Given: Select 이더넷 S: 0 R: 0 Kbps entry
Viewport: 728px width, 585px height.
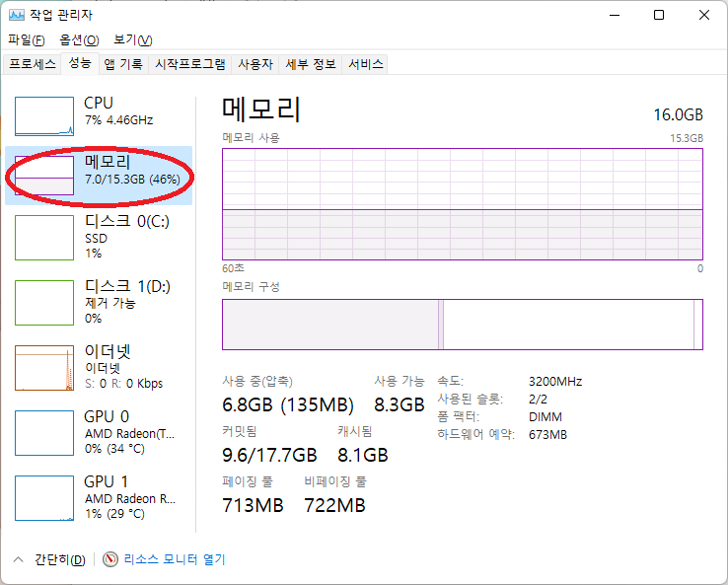Looking at the screenshot, I should (x=99, y=368).
